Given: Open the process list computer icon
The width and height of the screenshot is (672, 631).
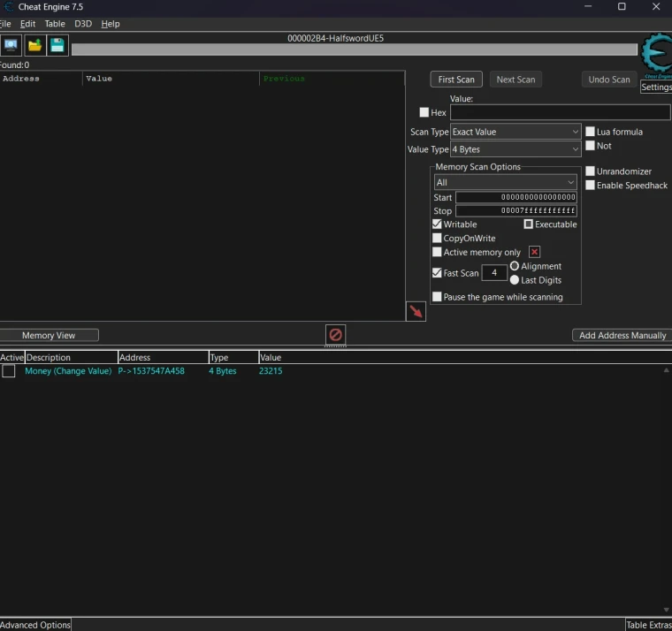Looking at the screenshot, I should click(11, 45).
